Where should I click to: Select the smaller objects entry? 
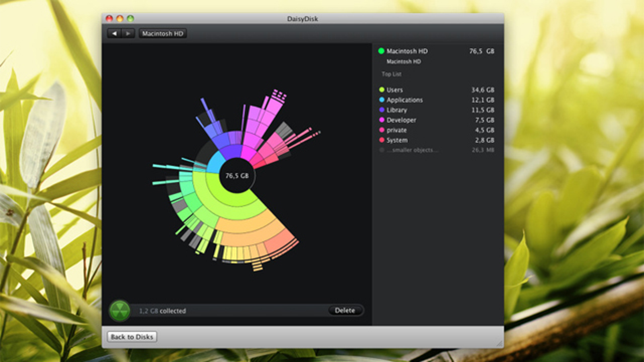point(437,150)
